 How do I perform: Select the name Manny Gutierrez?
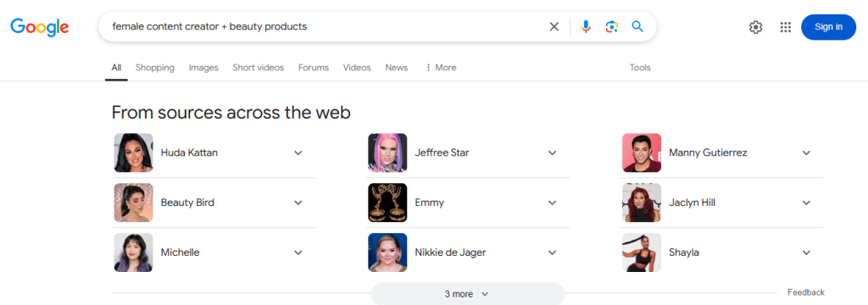708,152
